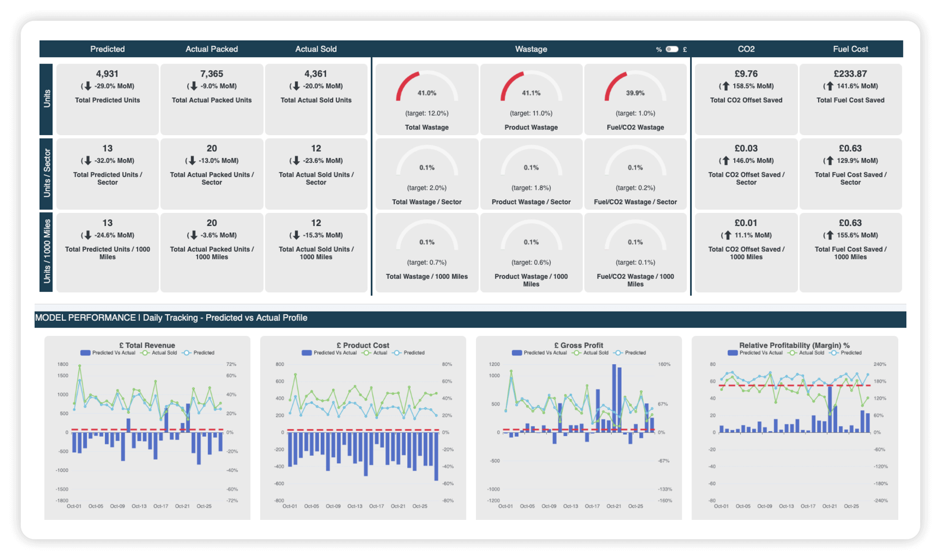The image size is (941, 560).
Task: Click down arrow in Total Actual Sold Units card
Action: click(296, 86)
